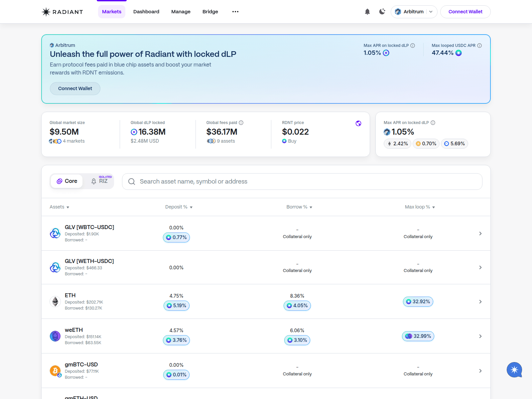The height and width of the screenshot is (399, 532).
Task: Click the ETH asset icon
Action: (55, 302)
